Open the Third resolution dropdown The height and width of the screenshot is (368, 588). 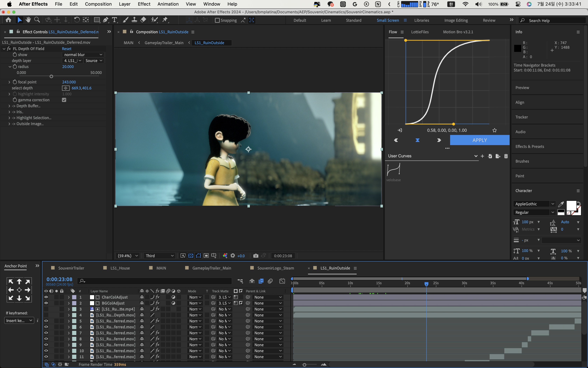tap(159, 256)
